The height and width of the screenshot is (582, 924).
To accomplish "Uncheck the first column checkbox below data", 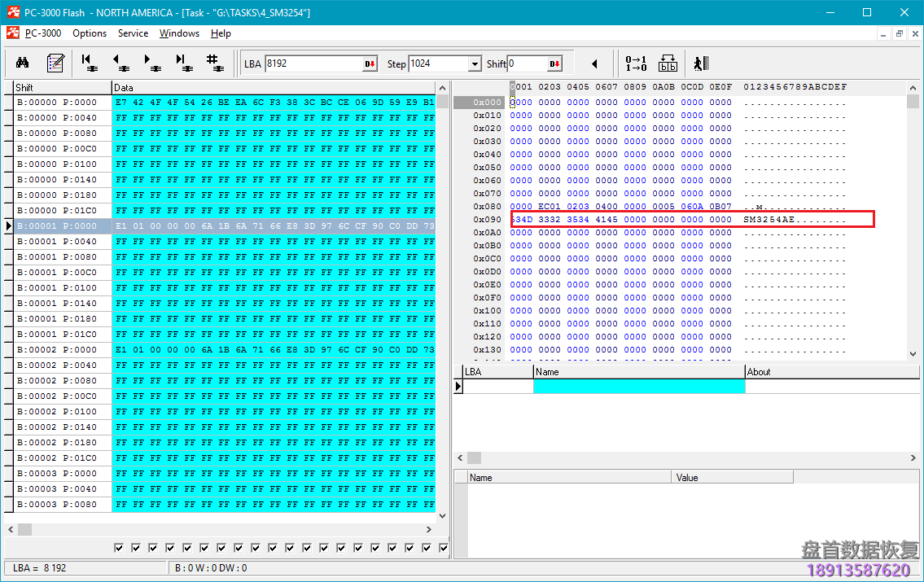I will coord(119,548).
